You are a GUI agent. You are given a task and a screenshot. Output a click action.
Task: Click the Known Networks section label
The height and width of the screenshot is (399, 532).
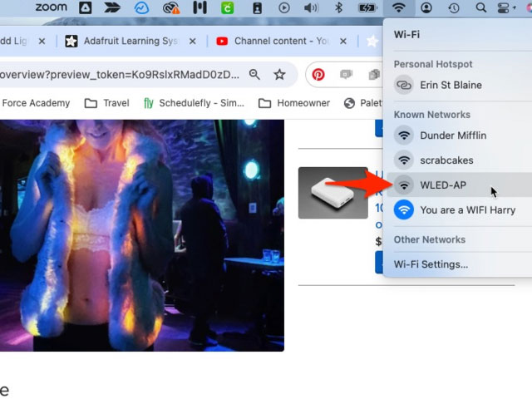432,115
